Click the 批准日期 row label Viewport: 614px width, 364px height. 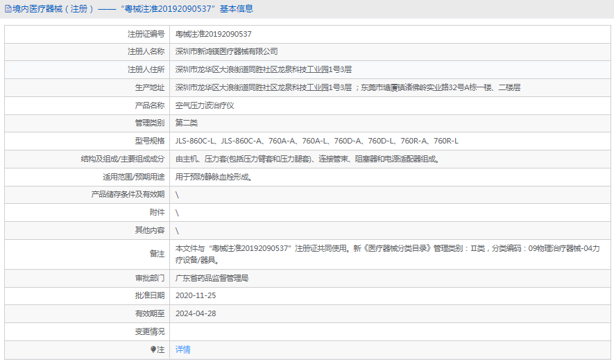click(x=150, y=295)
